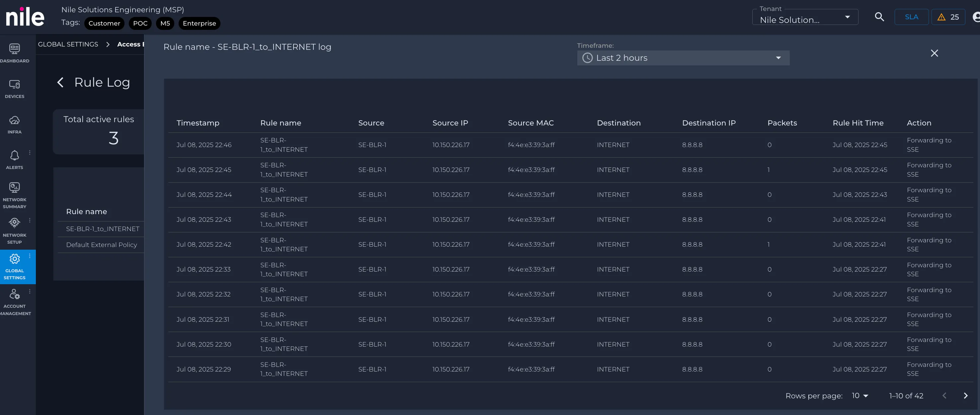This screenshot has height=415, width=980.
Task: Open the Global Settings more-options dots
Action: pos(30,256)
